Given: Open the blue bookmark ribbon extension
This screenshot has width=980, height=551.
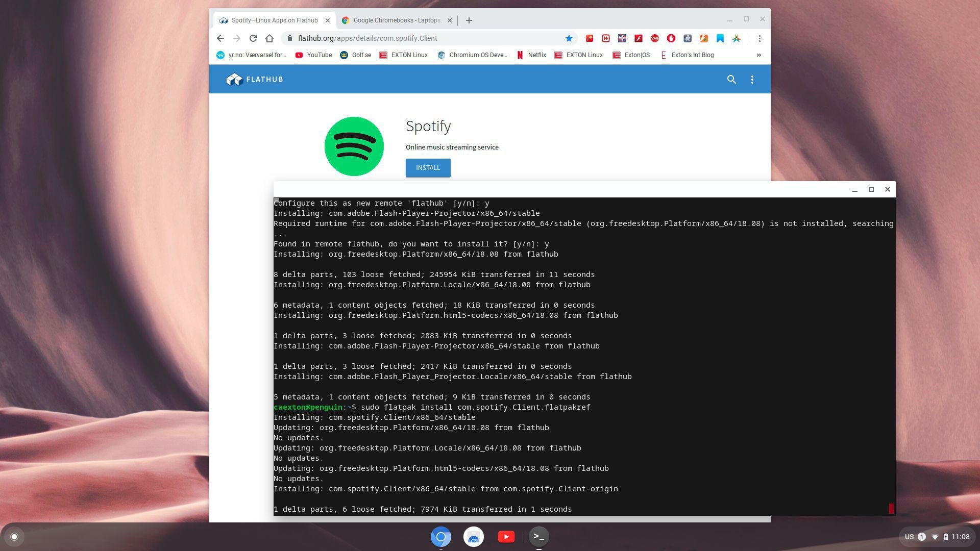Looking at the screenshot, I should click(x=720, y=38).
